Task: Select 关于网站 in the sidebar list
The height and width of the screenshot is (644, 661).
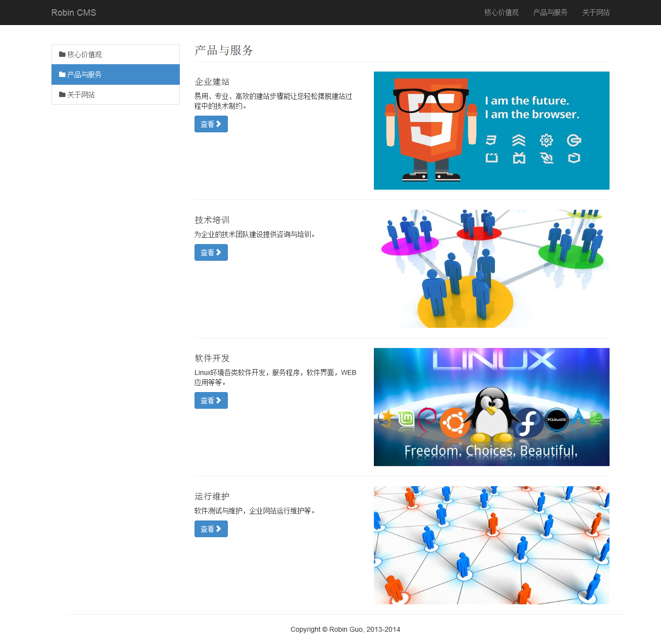Action: (116, 95)
